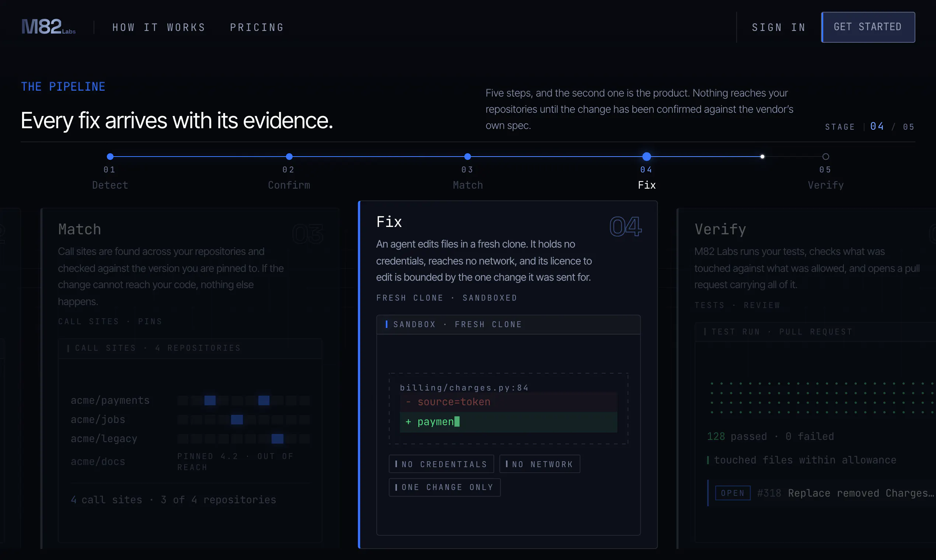The height and width of the screenshot is (560, 936).
Task: Open the How It Works page
Action: click(159, 28)
